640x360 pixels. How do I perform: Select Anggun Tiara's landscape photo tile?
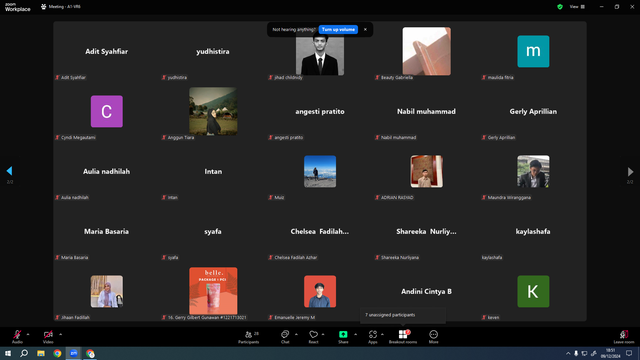213,111
